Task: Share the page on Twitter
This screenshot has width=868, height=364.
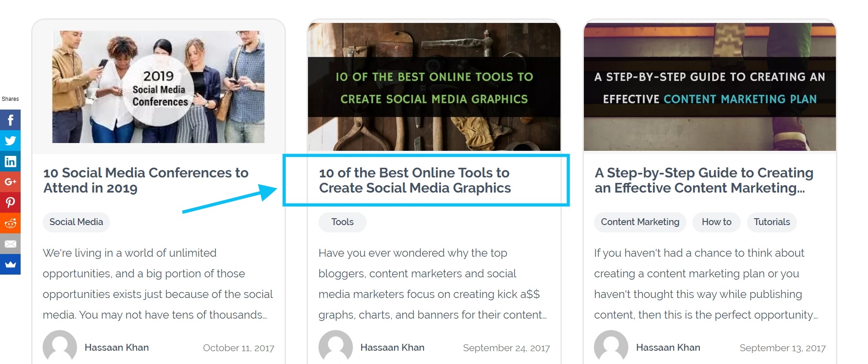Action: 10,141
